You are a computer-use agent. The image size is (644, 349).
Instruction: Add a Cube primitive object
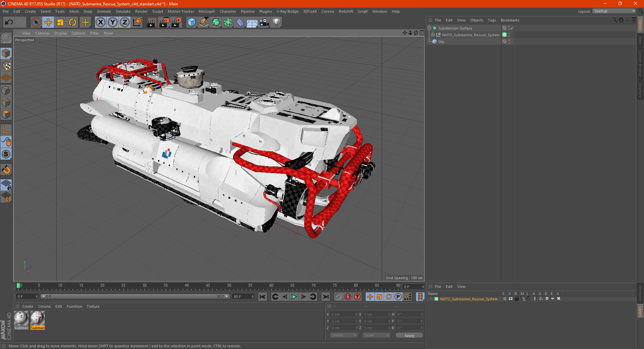(192, 22)
